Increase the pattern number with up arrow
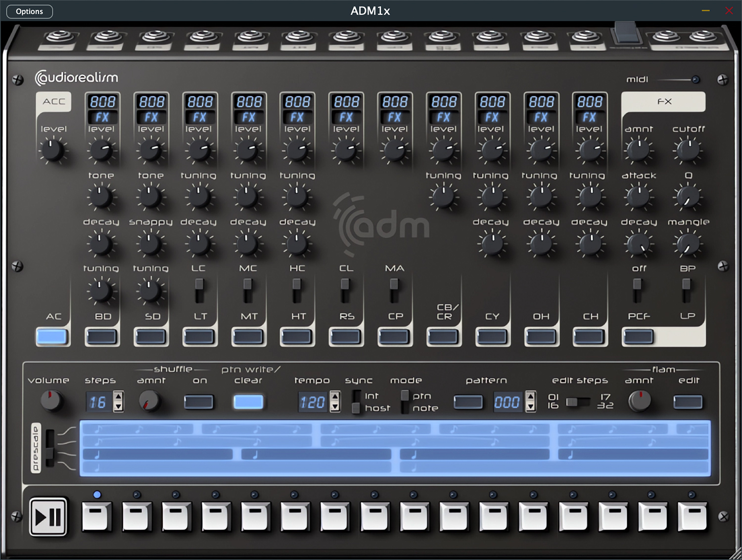The height and width of the screenshot is (560, 742). point(531,396)
